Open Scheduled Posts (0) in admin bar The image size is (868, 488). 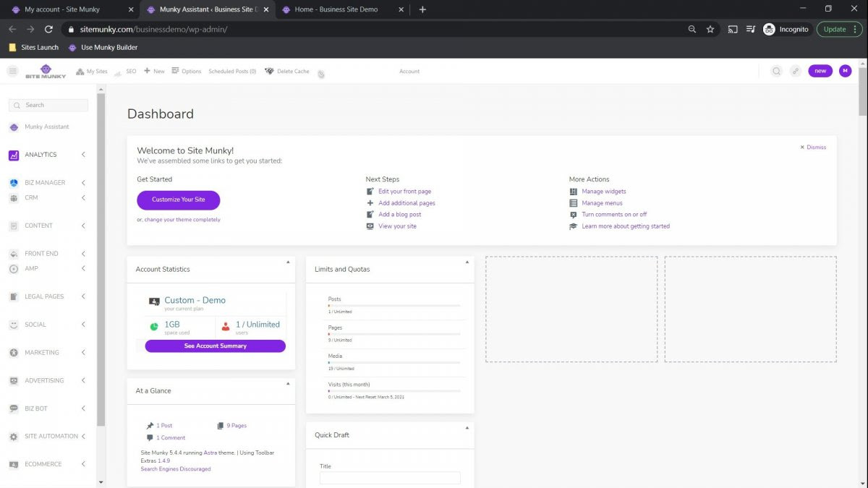tap(232, 72)
